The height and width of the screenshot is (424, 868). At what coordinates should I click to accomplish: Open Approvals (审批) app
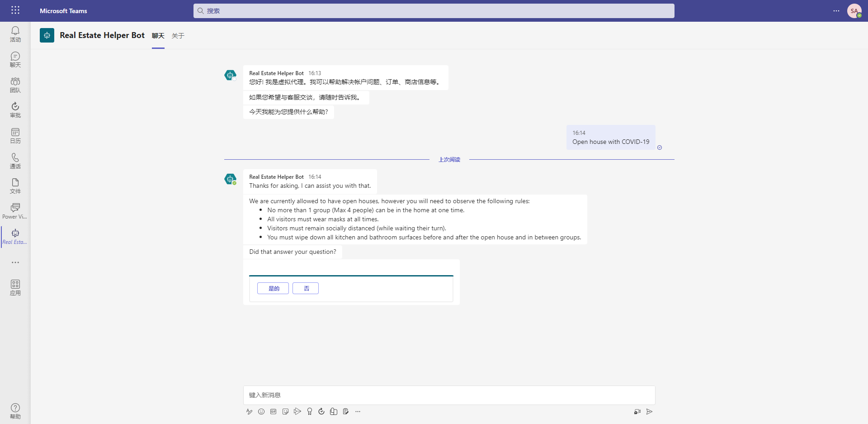[x=15, y=110]
